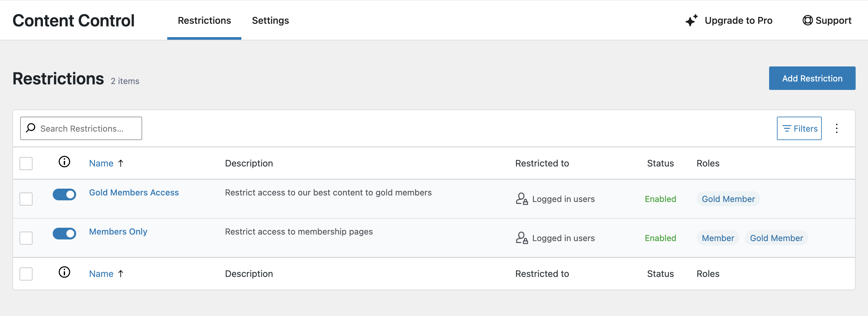
Task: Click the top Description column header
Action: [249, 163]
